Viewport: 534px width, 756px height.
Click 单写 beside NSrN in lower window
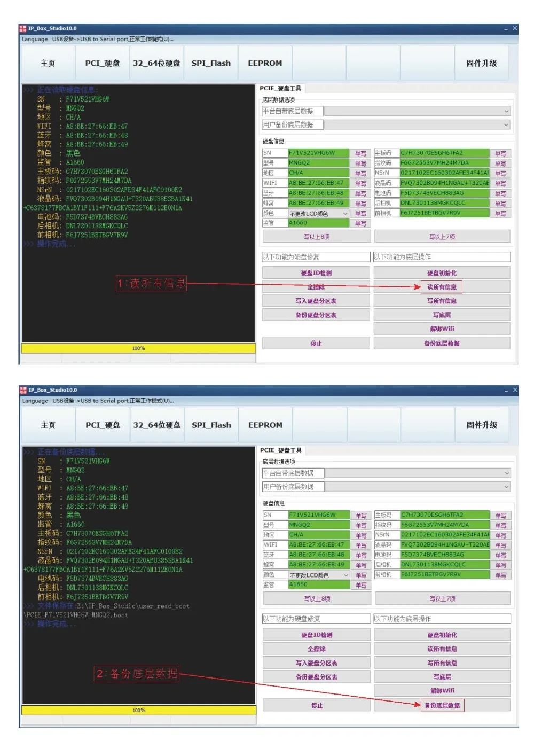coord(501,535)
